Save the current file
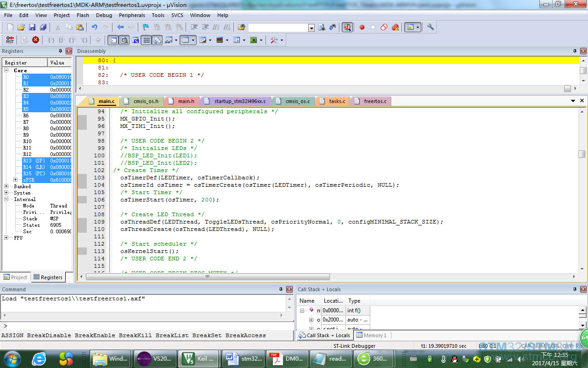 32,27
